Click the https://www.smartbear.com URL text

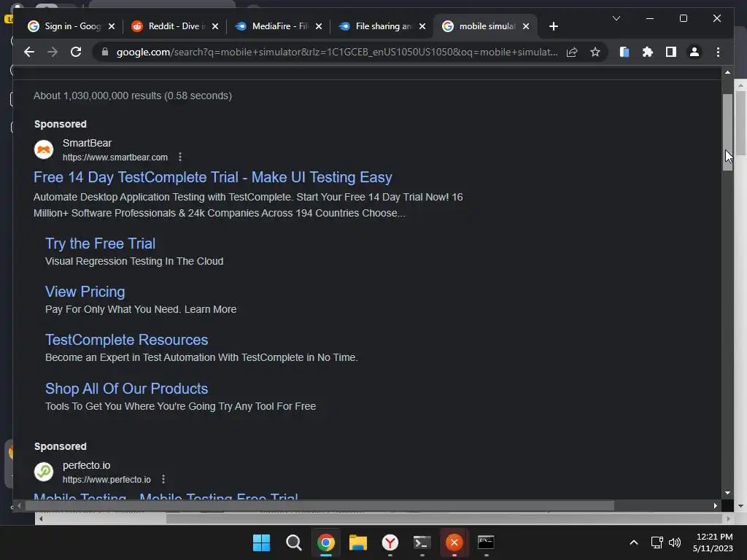point(115,157)
